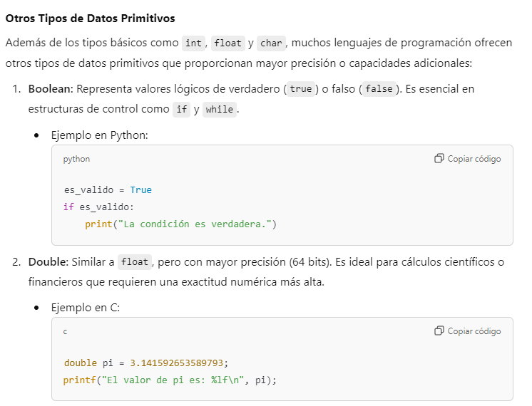Click the copy icon in the Python code block
The image size is (532, 406).
439,159
